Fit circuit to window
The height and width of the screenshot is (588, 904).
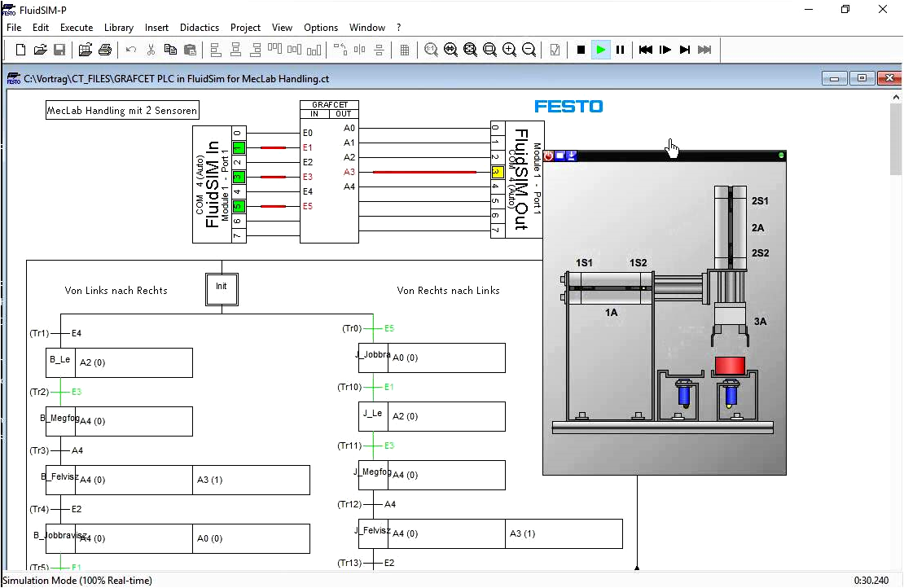click(x=471, y=50)
